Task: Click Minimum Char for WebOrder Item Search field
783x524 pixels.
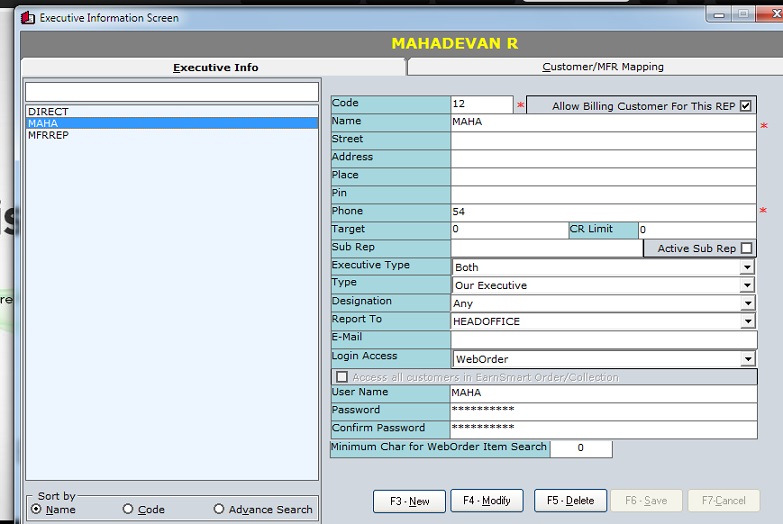Action: coord(581,448)
